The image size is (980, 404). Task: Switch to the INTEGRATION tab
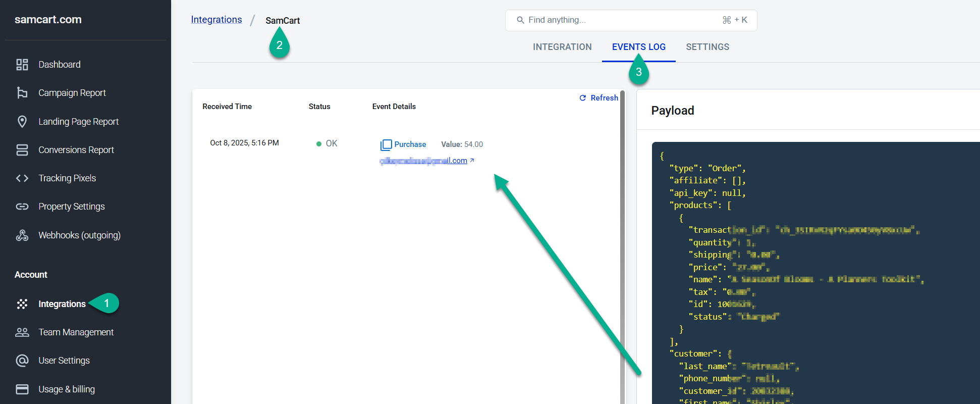[562, 47]
